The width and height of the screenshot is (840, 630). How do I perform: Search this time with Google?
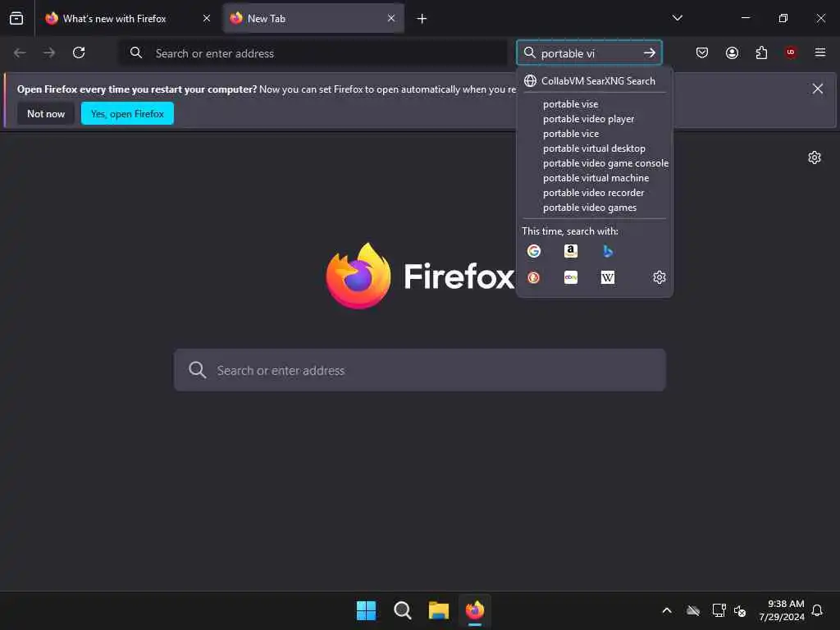(x=533, y=251)
